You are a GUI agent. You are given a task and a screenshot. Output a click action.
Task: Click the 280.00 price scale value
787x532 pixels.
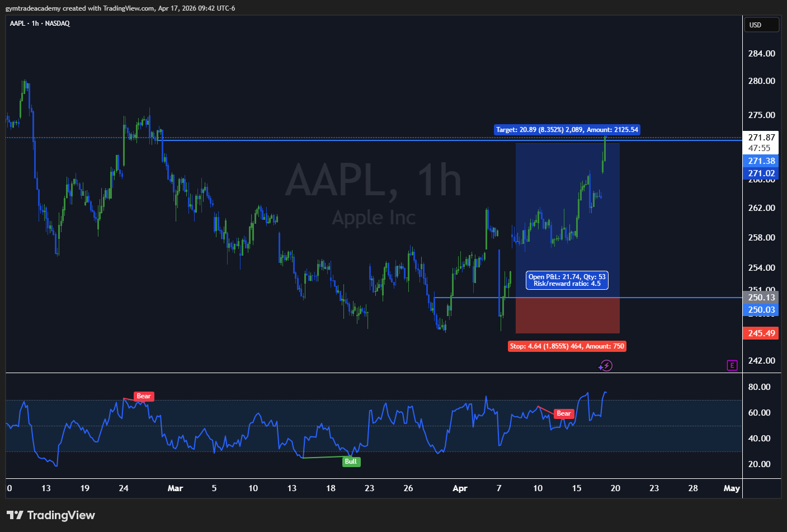(762, 81)
